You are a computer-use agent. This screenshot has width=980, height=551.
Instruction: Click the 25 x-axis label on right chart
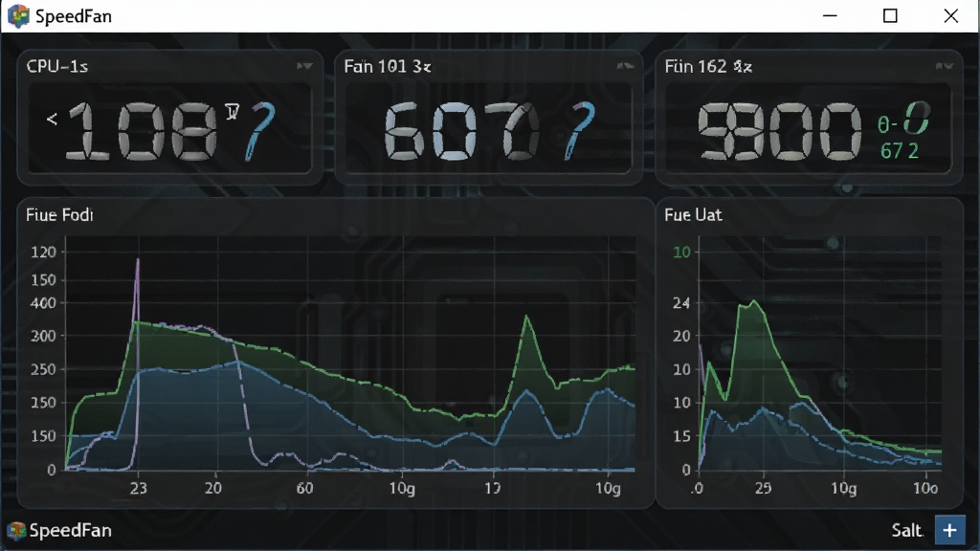point(763,488)
